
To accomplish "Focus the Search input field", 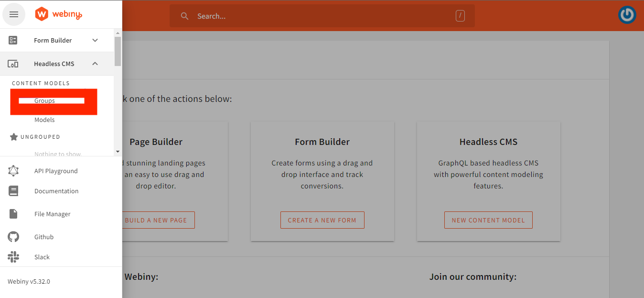I will click(322, 16).
